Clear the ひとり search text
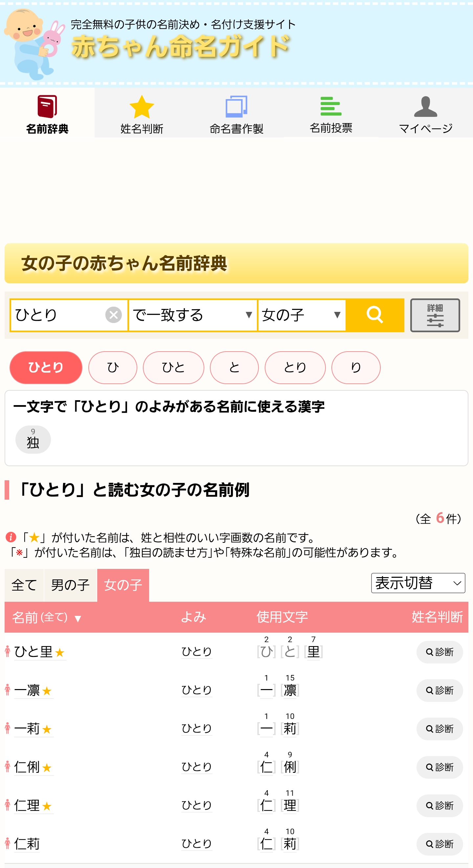Viewport: 473px width, 868px height. tap(113, 315)
